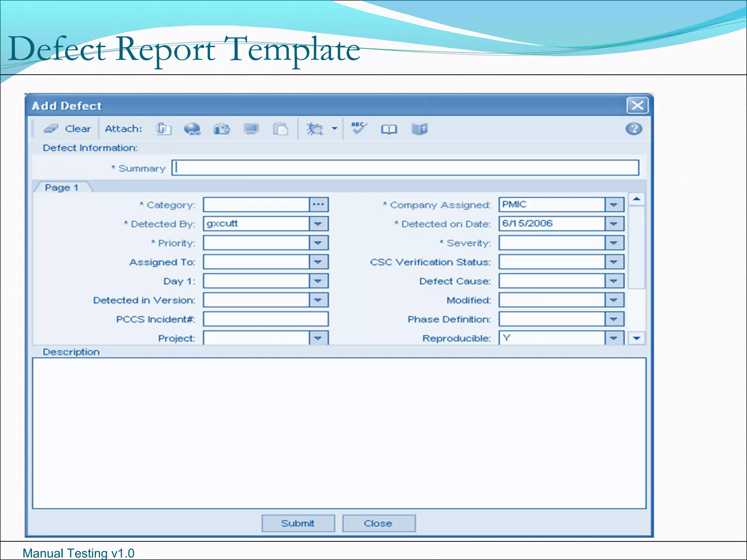Open the spelling options book icon
Image resolution: width=747 pixels, height=560 pixels.
pos(389,129)
